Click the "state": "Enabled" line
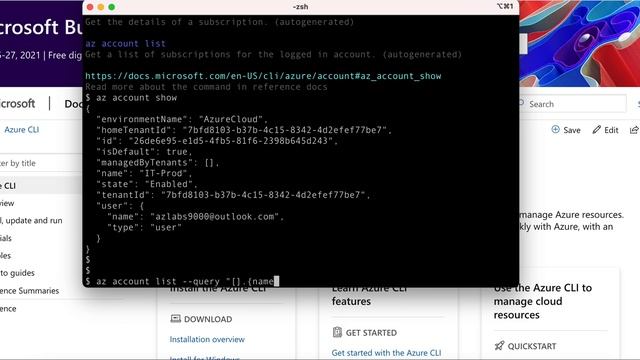This screenshot has width=640, height=360. tap(147, 184)
